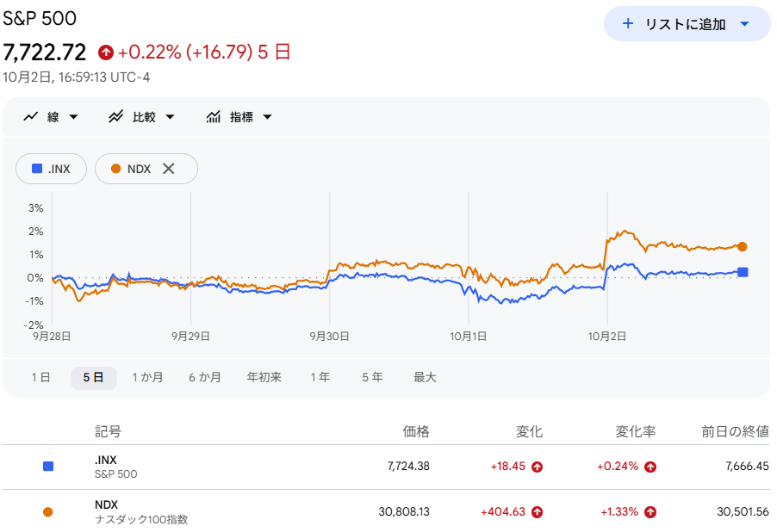Switch to the 1 日 range
The height and width of the screenshot is (532, 777).
(40, 377)
